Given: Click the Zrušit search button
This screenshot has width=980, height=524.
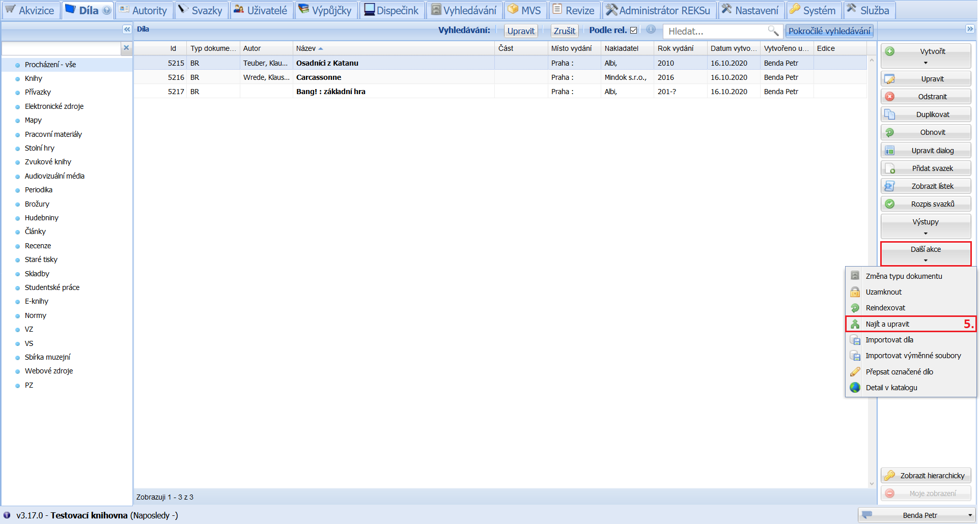Looking at the screenshot, I should coord(565,31).
